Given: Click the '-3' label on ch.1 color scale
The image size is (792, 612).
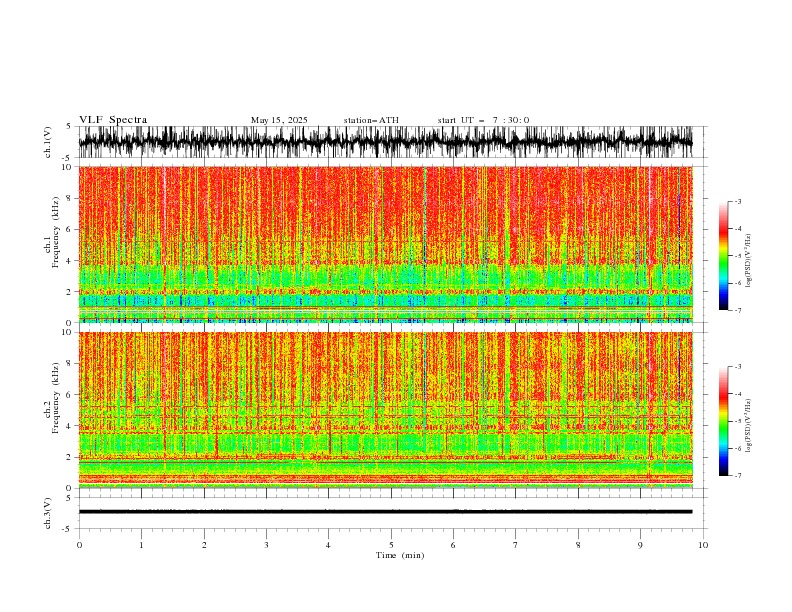Looking at the screenshot, I should [737, 201].
